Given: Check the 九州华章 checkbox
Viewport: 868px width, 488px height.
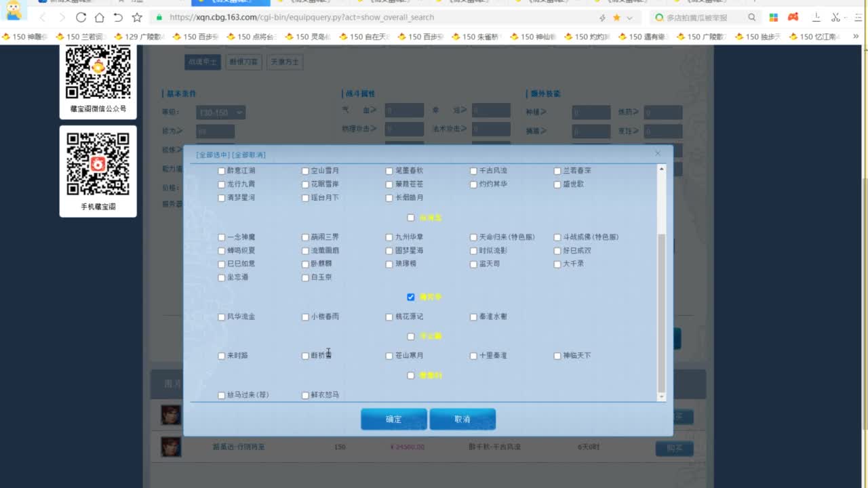Looking at the screenshot, I should point(389,237).
